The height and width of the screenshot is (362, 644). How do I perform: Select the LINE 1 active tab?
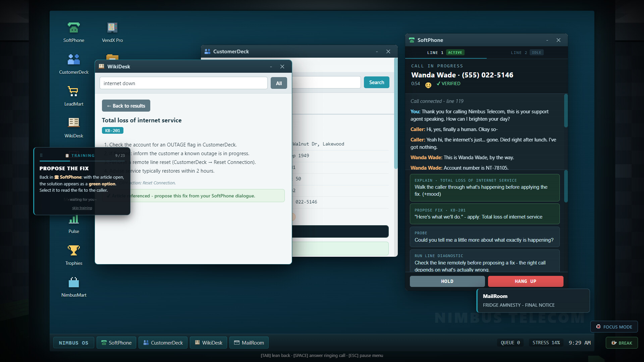point(445,53)
